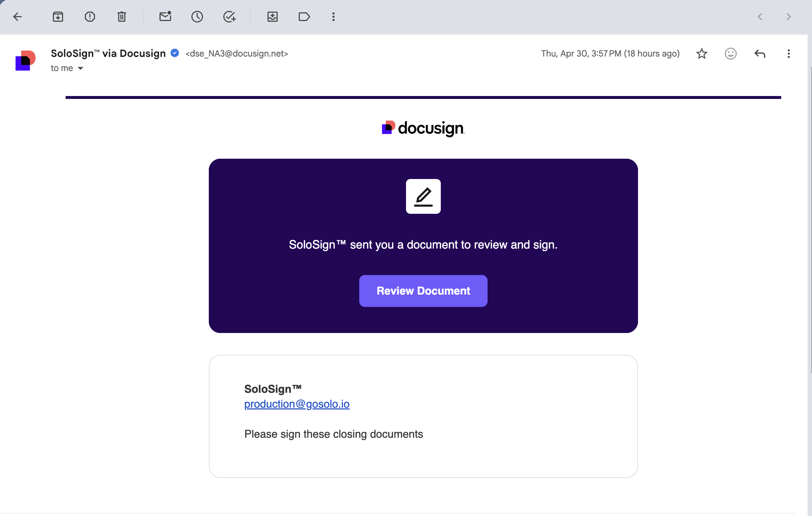Open the Labels icon

[x=304, y=17]
